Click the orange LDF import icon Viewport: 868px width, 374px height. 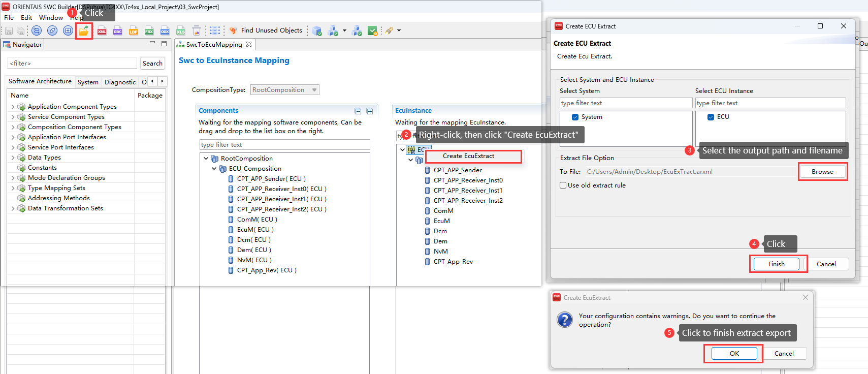[133, 31]
